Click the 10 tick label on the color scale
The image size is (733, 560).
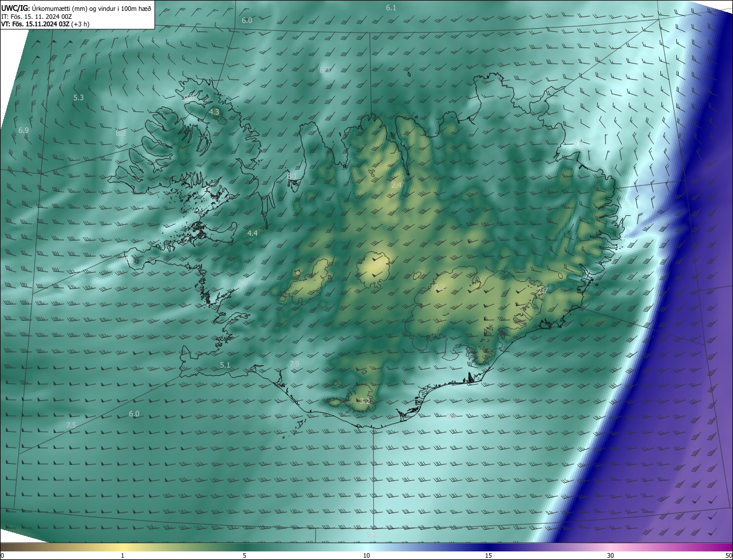tap(366, 555)
